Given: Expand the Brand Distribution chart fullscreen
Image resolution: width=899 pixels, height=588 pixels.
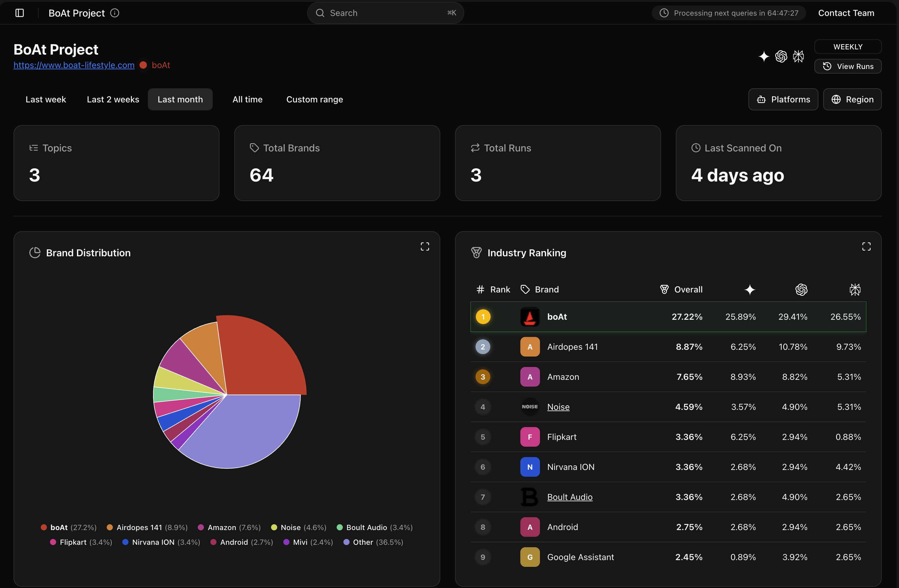Looking at the screenshot, I should click(x=425, y=246).
